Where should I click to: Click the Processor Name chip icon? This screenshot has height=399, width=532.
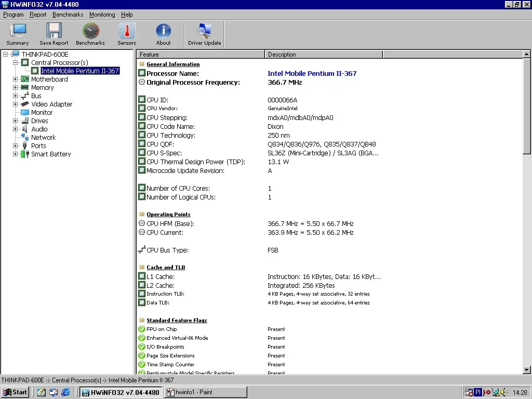142,73
